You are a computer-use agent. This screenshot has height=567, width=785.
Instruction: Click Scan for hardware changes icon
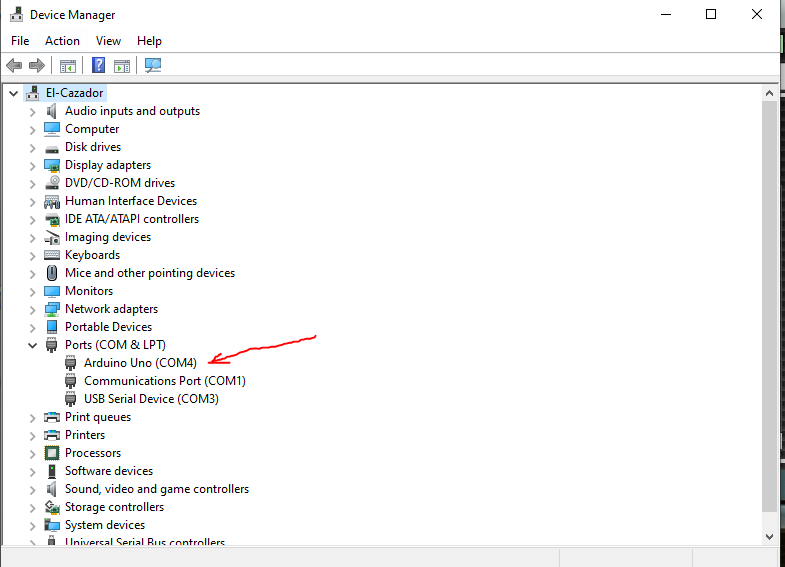[153, 66]
